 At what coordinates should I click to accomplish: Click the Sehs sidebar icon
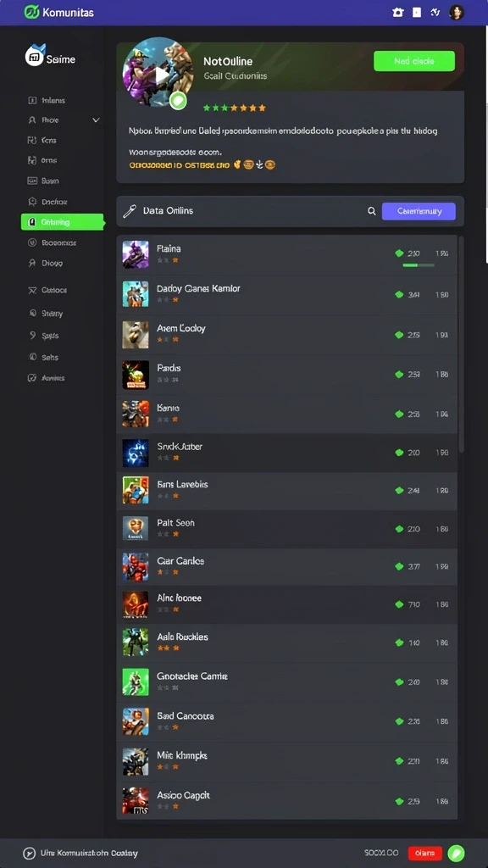[x=31, y=357]
